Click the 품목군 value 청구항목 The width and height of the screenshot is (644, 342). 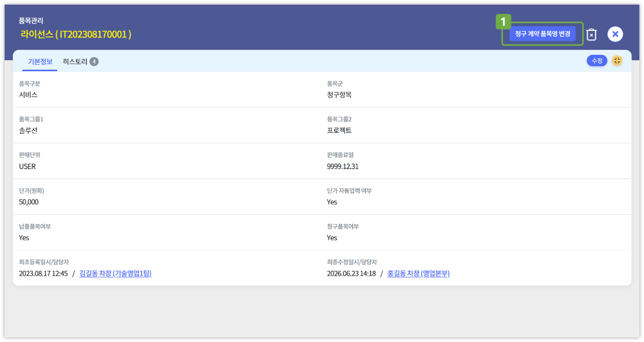click(339, 95)
